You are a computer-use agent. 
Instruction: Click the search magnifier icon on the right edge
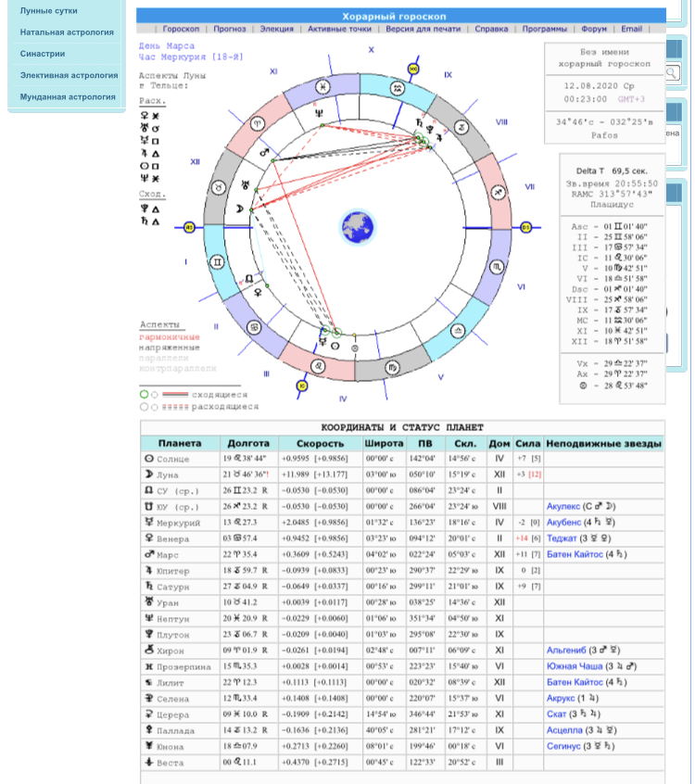(672, 73)
